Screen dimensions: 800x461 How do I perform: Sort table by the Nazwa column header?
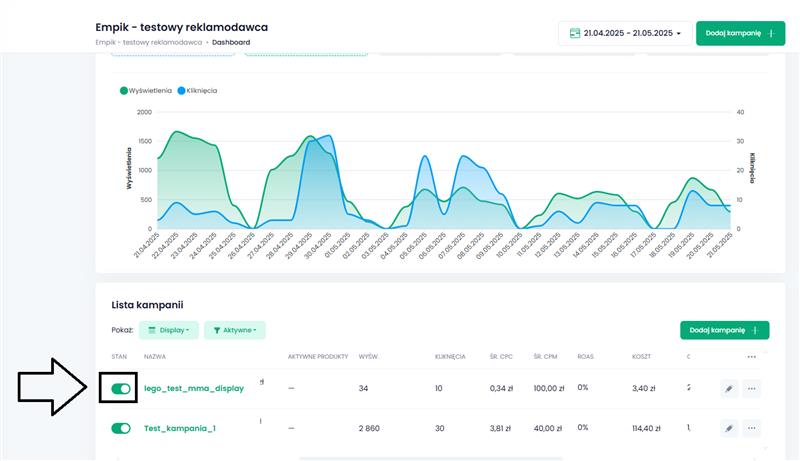click(x=155, y=357)
